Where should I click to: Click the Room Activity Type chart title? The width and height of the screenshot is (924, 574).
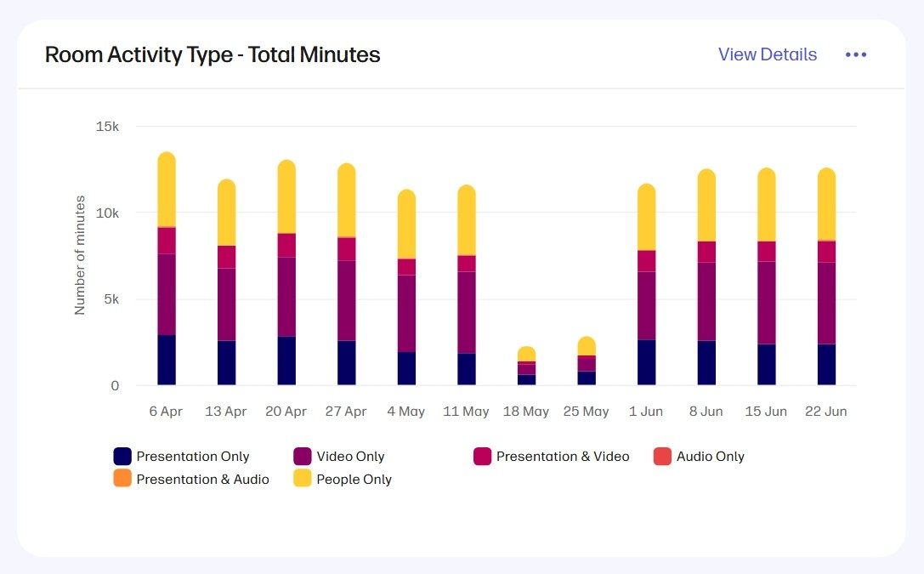pyautogui.click(x=213, y=55)
